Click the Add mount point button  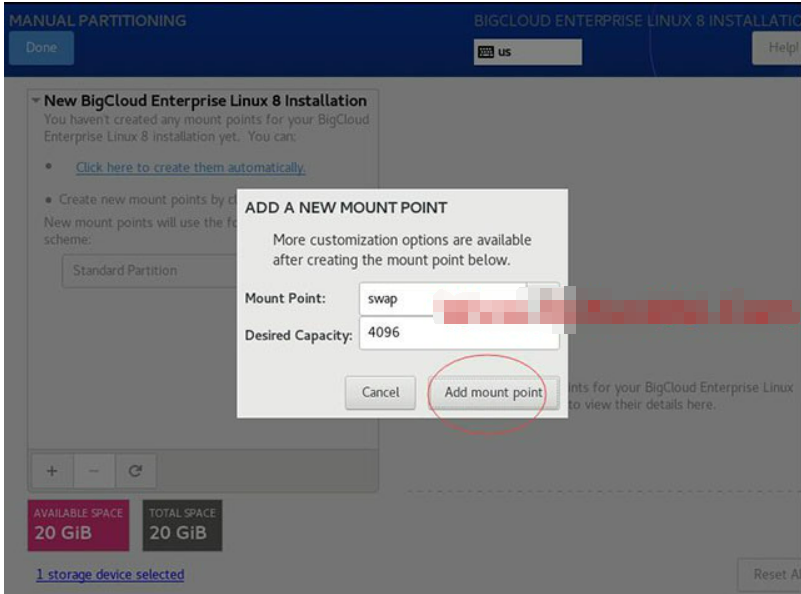click(x=493, y=392)
